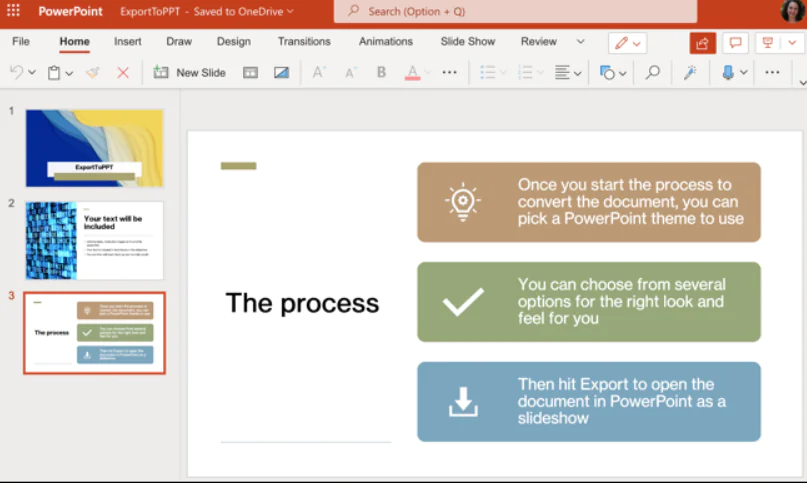Viewport: 807px width, 485px height.
Task: Expand the Shapes dropdown menu
Action: click(x=613, y=73)
